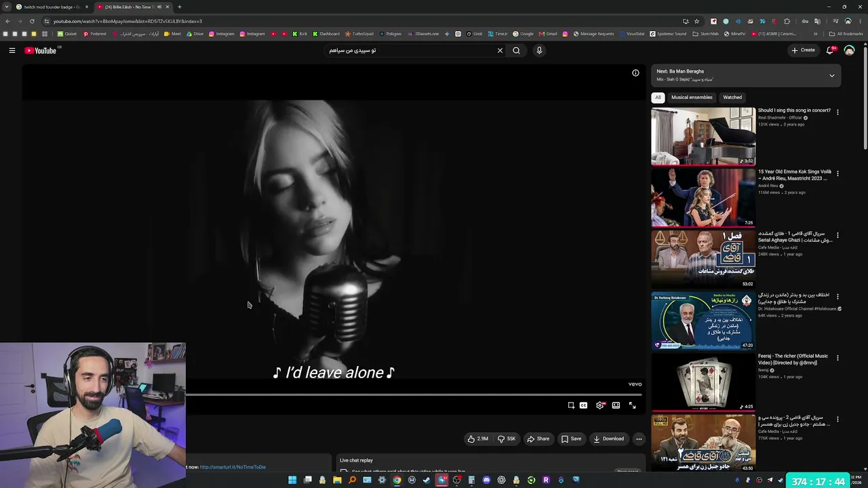Open the Create video menu

pyautogui.click(x=803, y=50)
